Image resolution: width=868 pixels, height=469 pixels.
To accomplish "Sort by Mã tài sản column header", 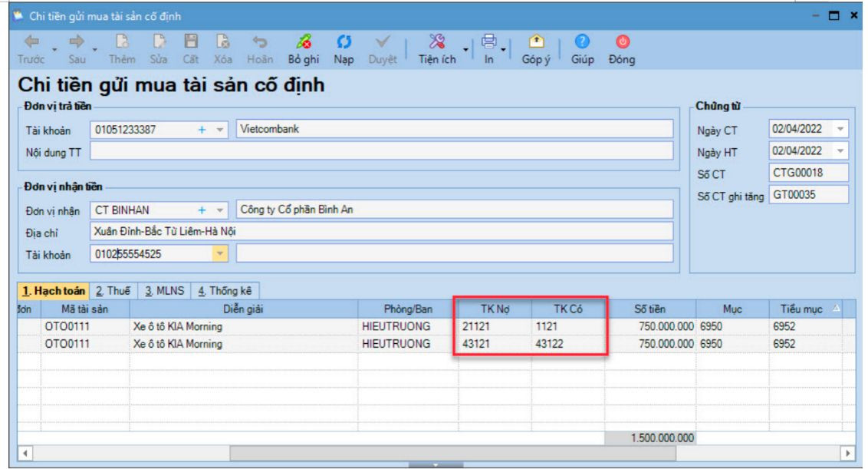I will click(84, 309).
